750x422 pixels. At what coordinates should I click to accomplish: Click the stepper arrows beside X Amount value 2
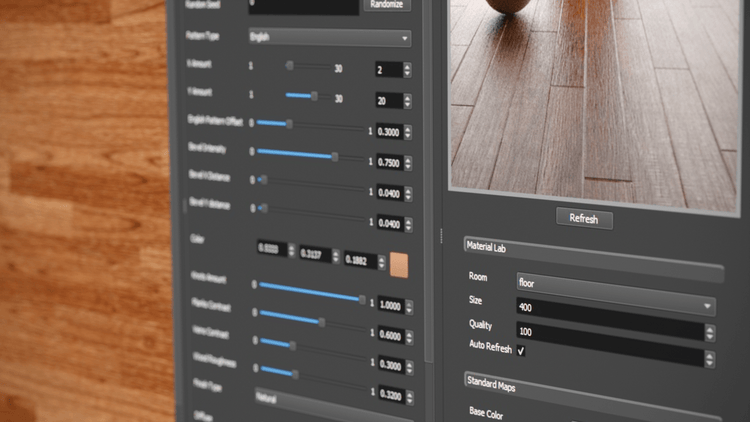pyautogui.click(x=407, y=70)
